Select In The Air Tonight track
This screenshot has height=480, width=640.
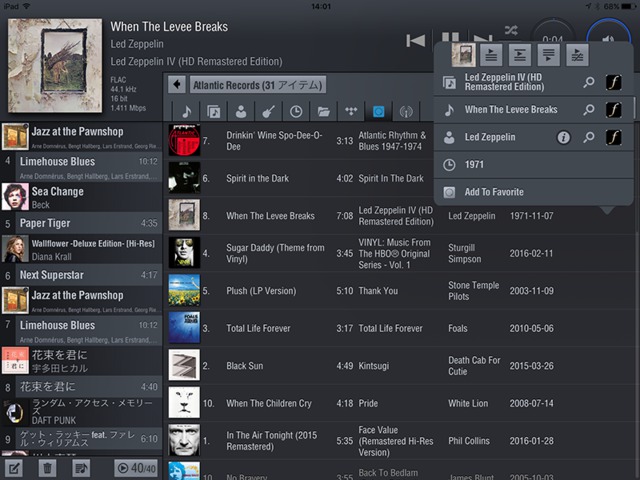pos(401,441)
